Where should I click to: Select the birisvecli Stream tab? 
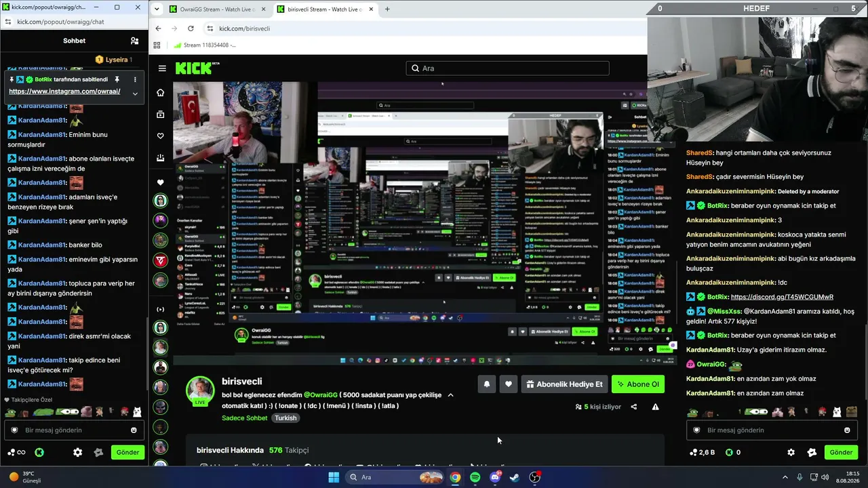click(324, 9)
